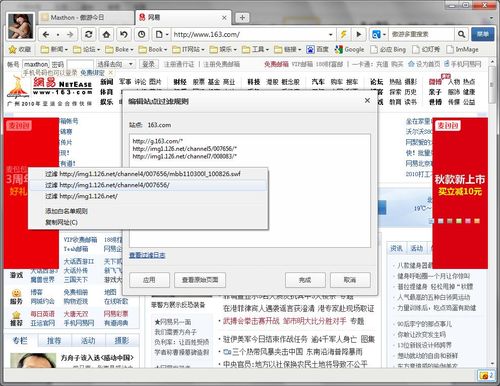Click the page icon before the URL
The height and width of the screenshot is (386, 500).
pos(159,34)
